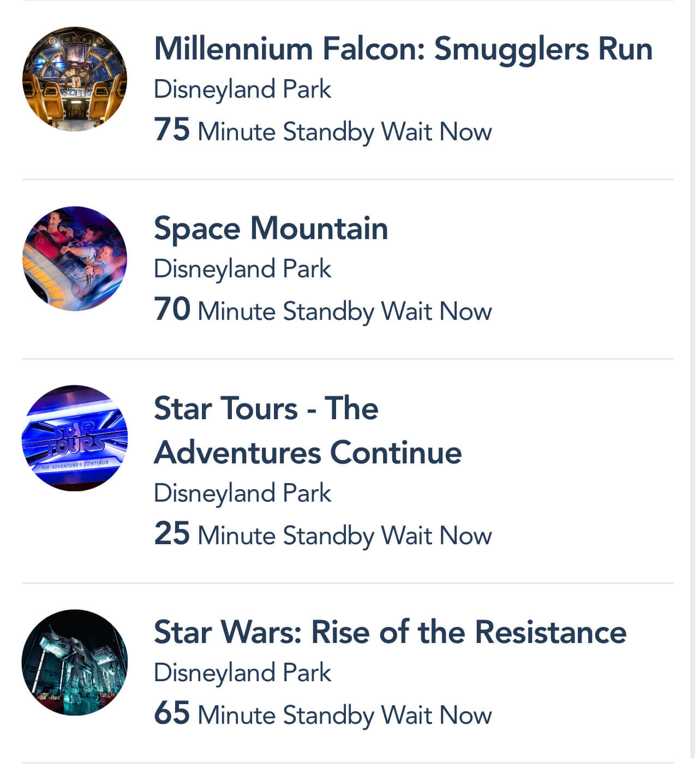View Star Wars: Rise of the Resistance title
This screenshot has height=768, width=700.
coord(390,632)
